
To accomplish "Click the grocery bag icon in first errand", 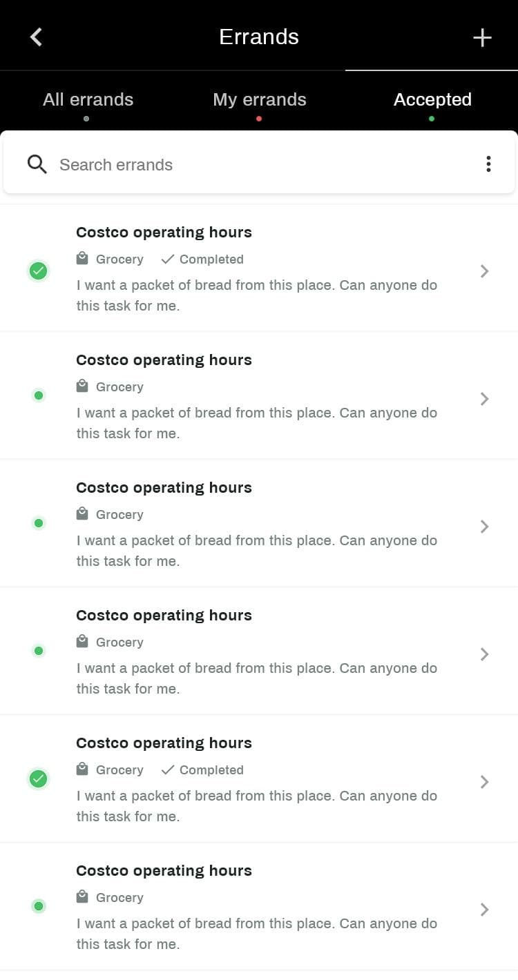I will [82, 259].
